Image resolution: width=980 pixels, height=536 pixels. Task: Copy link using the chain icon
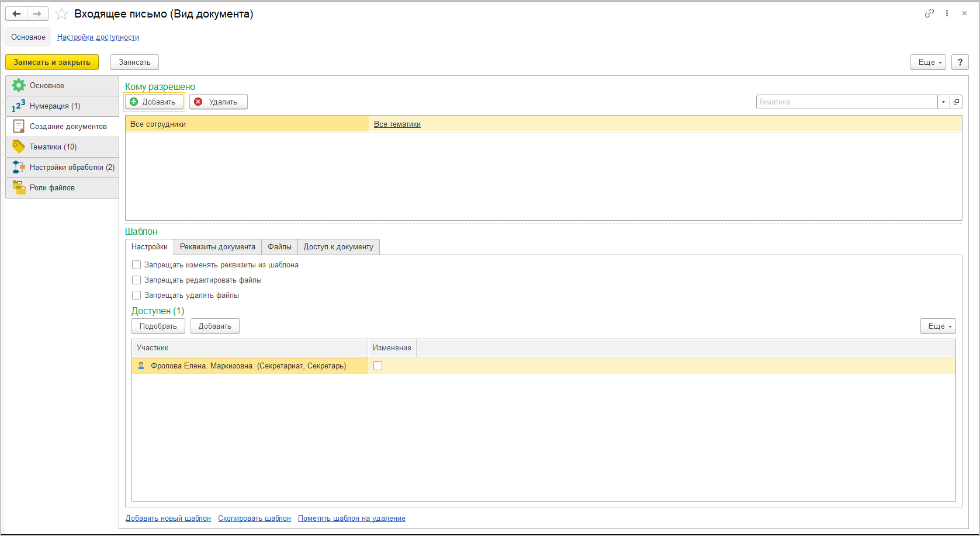pyautogui.click(x=929, y=13)
